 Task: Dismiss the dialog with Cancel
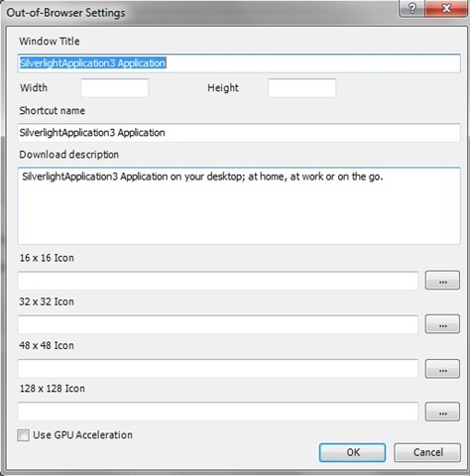coord(427,452)
